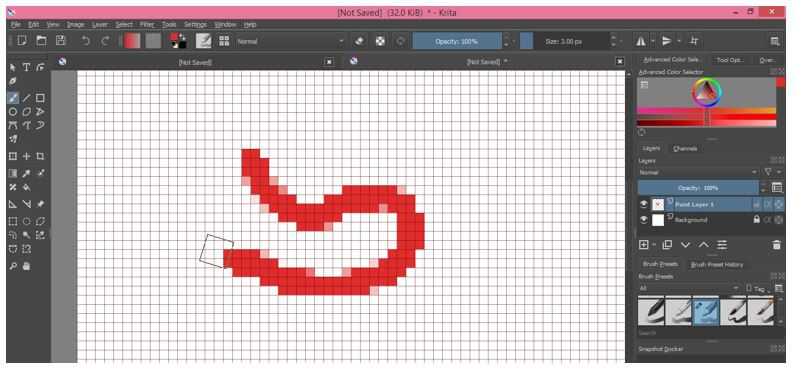Select the Gradient tool

click(13, 173)
